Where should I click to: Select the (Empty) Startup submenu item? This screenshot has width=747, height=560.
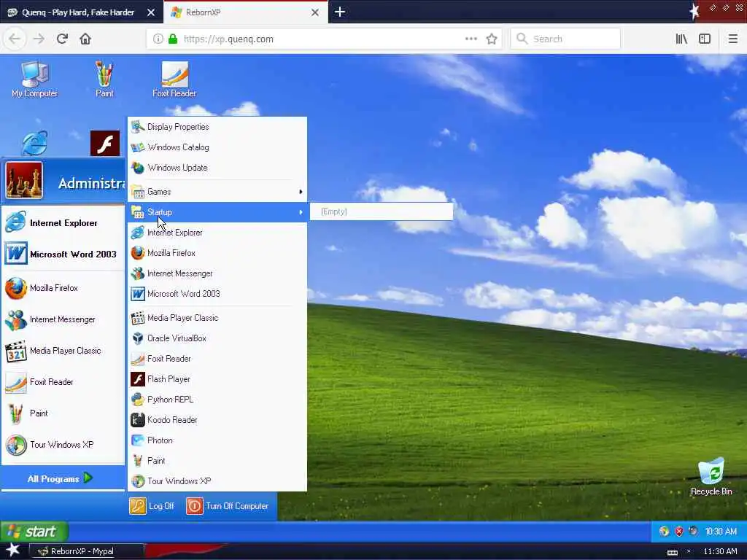(381, 211)
